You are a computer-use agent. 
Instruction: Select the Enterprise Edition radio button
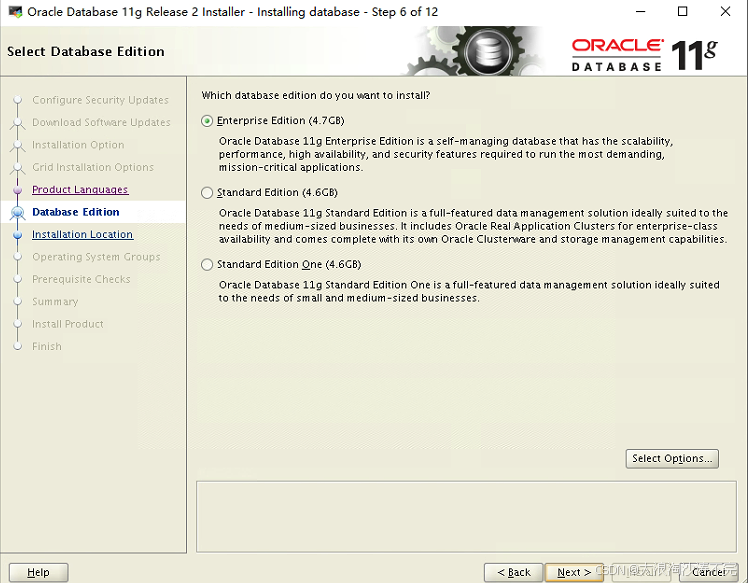pos(207,121)
